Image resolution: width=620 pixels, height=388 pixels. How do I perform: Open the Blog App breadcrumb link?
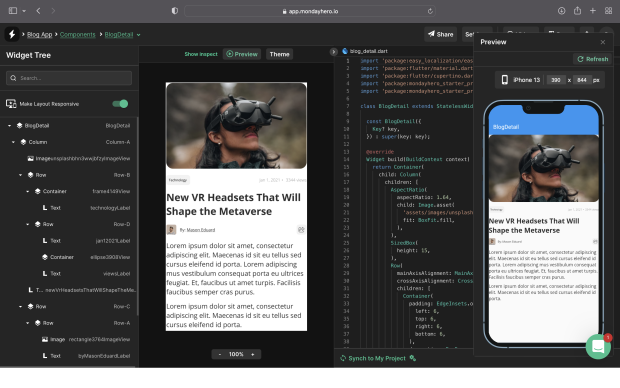[40, 34]
